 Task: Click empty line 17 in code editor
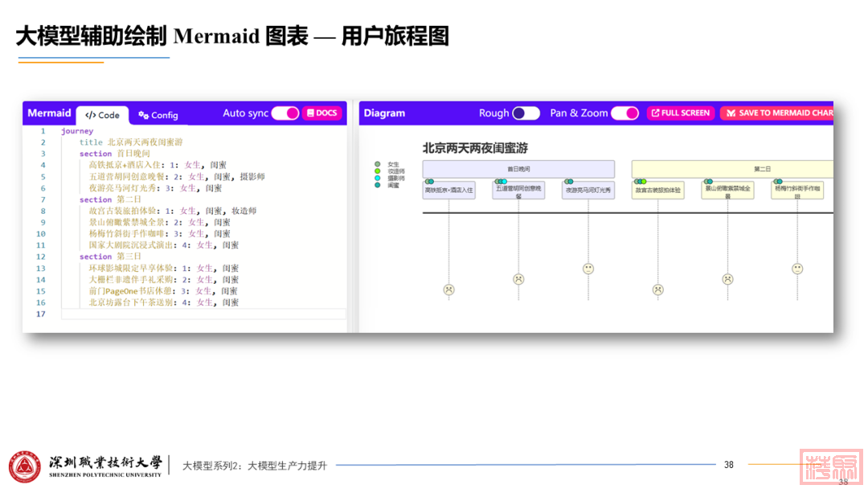tap(201, 314)
